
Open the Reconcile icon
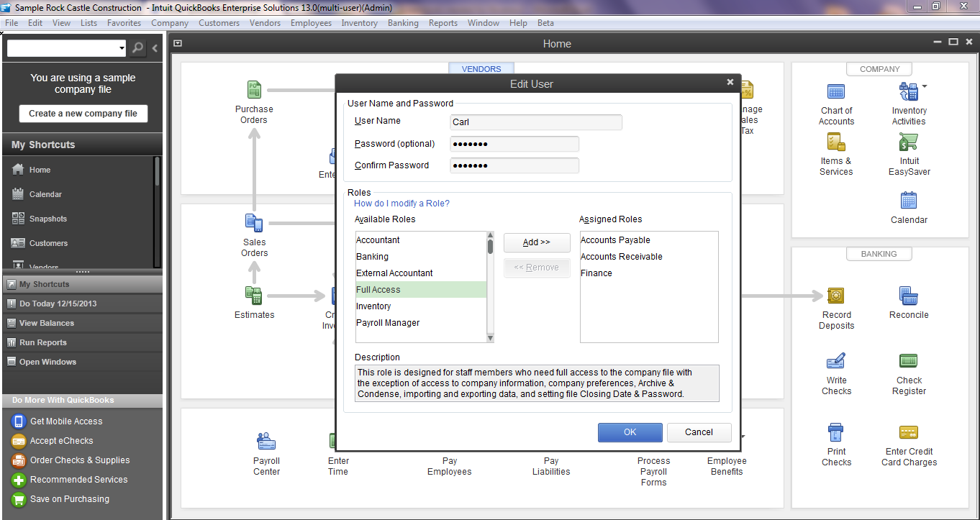909,296
